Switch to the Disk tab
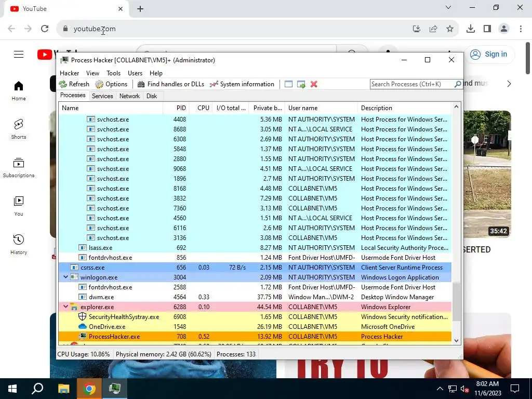 tap(152, 96)
